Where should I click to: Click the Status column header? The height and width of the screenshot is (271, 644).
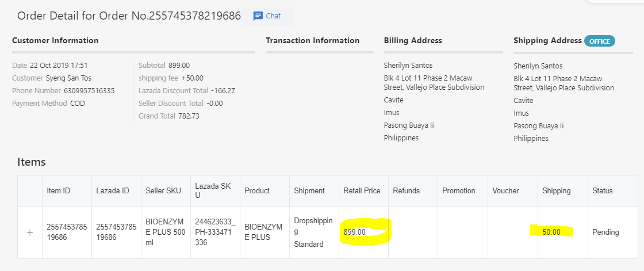(x=603, y=190)
